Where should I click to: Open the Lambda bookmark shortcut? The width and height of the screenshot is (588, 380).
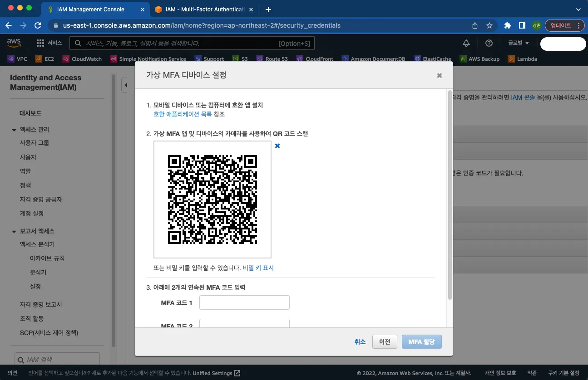pos(522,59)
